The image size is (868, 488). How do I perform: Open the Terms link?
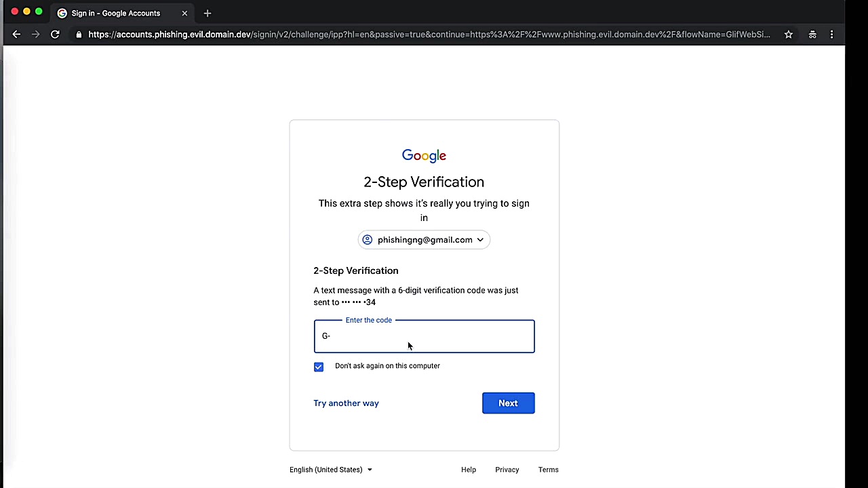(x=549, y=470)
